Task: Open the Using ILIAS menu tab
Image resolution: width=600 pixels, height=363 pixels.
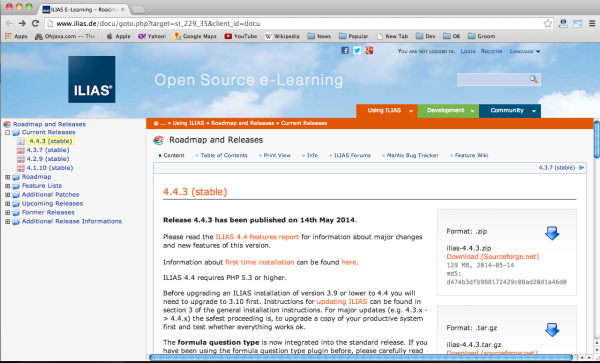Action: pos(386,111)
